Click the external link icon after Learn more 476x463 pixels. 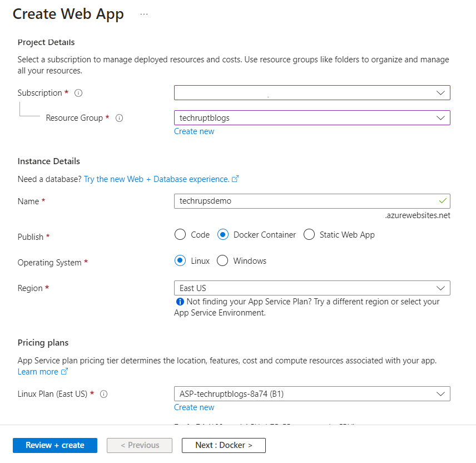(x=65, y=372)
